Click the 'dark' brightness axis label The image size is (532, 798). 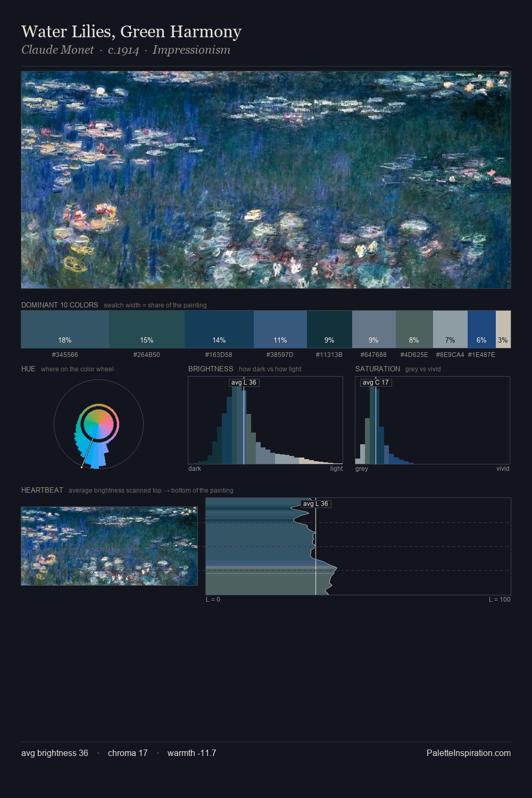195,469
